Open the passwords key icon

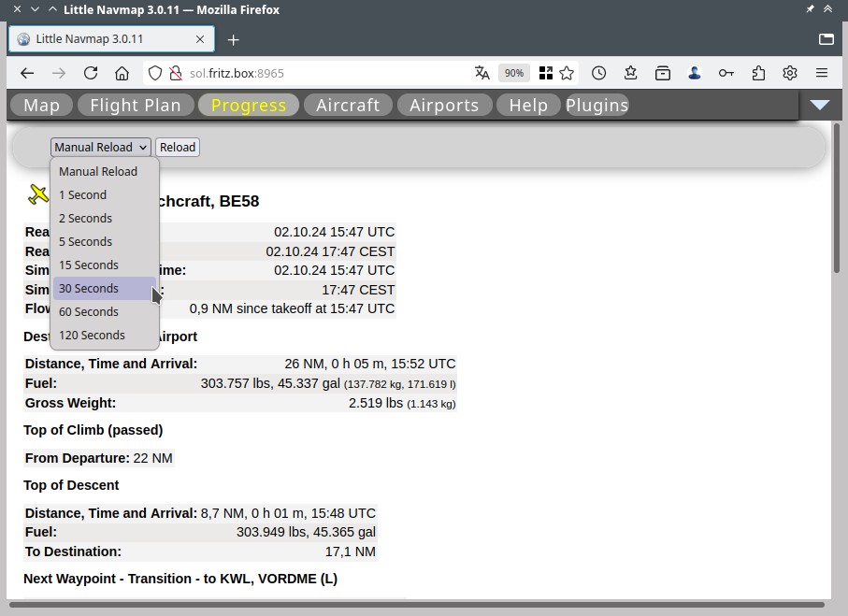point(726,73)
